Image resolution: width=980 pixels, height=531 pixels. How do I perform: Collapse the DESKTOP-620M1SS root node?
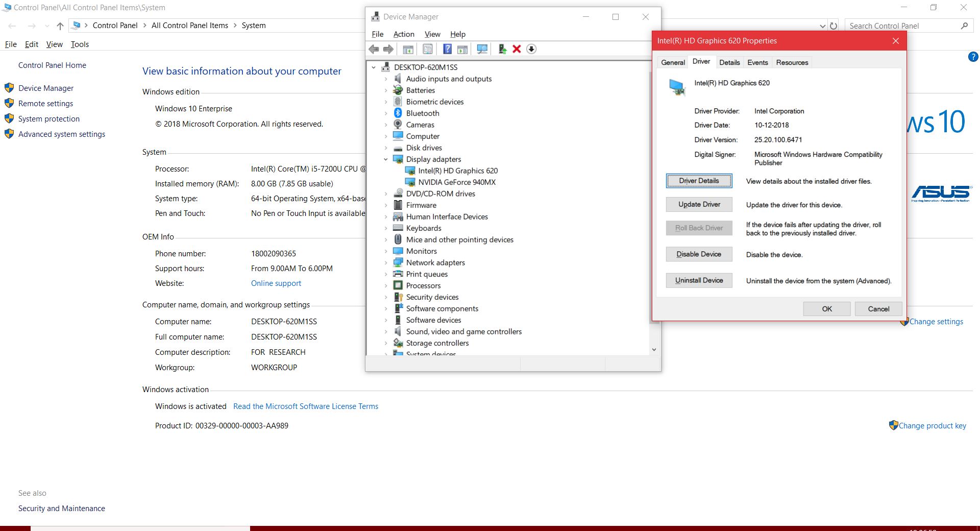pyautogui.click(x=374, y=67)
